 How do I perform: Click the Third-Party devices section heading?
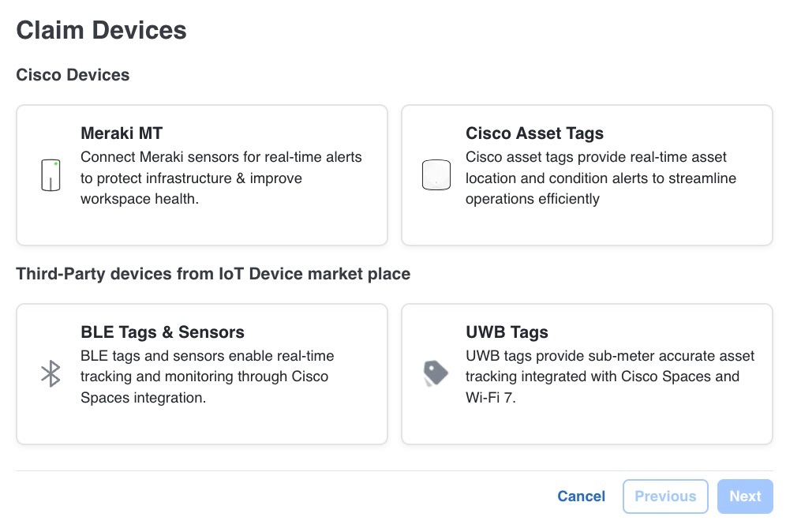tap(213, 274)
